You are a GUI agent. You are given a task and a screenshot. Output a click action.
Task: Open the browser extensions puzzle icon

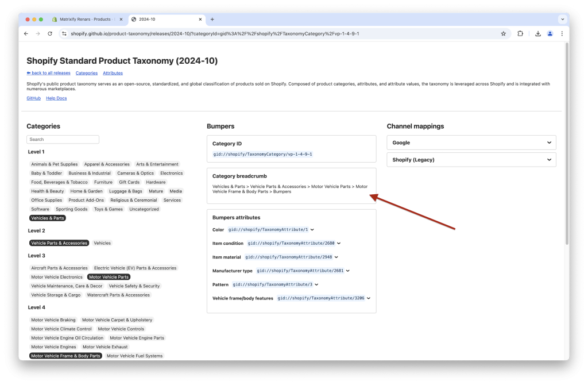pyautogui.click(x=520, y=33)
